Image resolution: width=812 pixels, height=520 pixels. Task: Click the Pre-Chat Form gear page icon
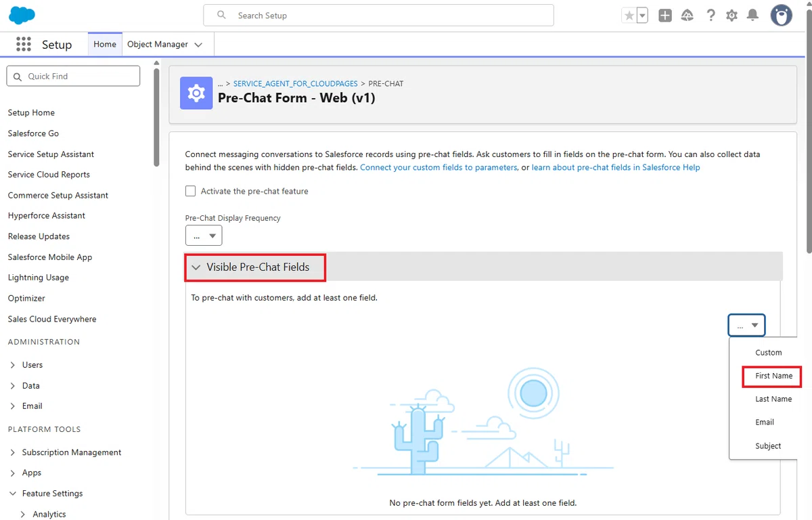(196, 93)
